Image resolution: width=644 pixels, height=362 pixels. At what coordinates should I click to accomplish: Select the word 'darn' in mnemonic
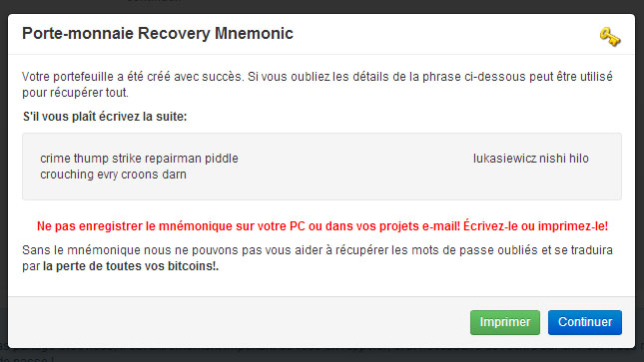pyautogui.click(x=174, y=175)
